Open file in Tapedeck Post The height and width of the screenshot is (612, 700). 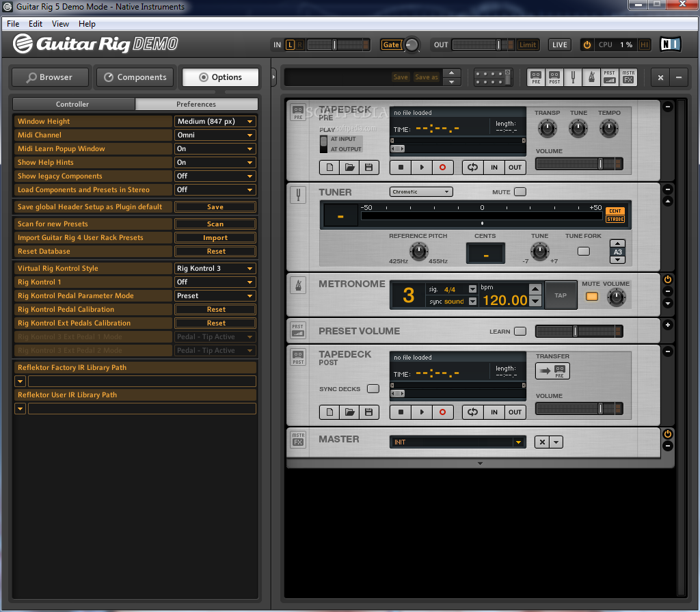[x=349, y=412]
